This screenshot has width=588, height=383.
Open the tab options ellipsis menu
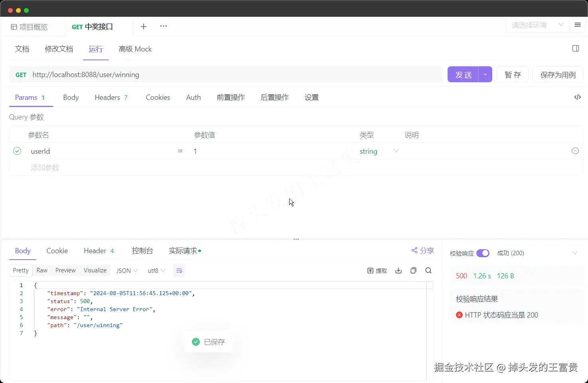164,26
